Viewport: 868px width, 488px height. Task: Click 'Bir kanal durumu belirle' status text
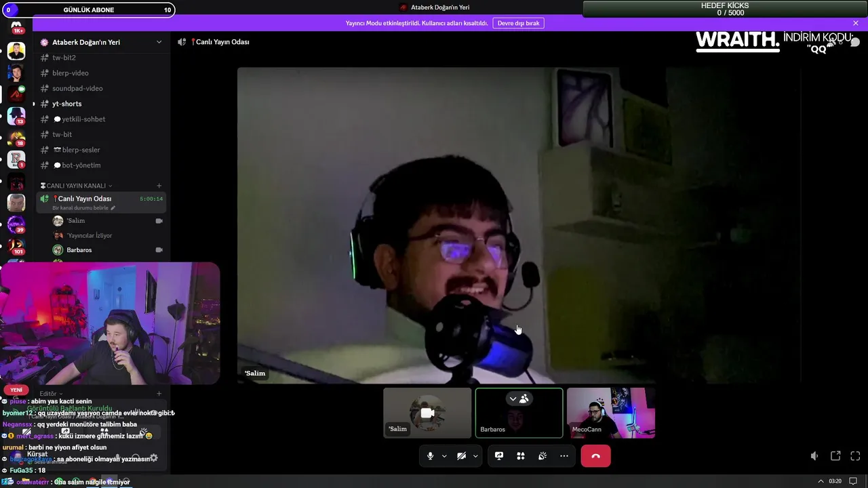point(80,208)
